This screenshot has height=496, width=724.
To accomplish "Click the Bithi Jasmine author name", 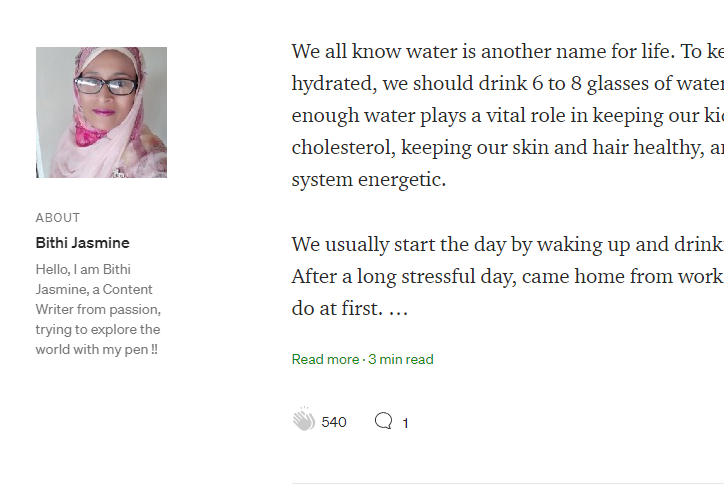I will click(82, 243).
